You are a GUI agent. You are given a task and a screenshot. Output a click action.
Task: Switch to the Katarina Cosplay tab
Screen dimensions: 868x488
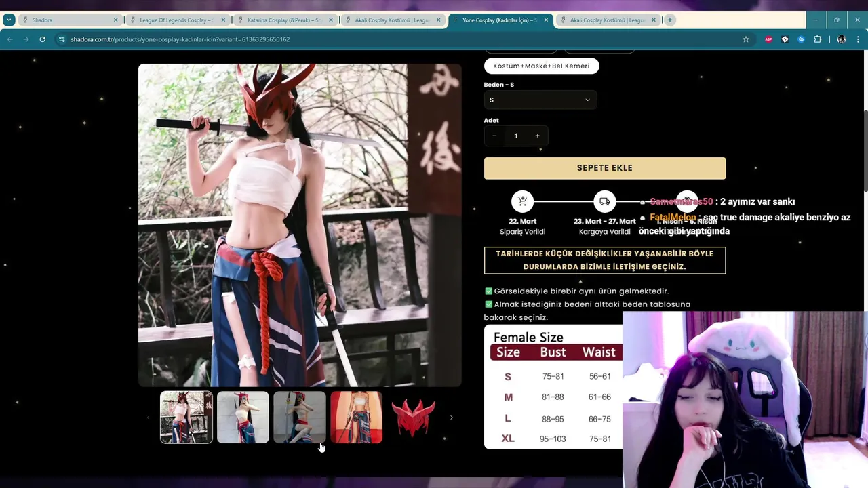point(284,20)
